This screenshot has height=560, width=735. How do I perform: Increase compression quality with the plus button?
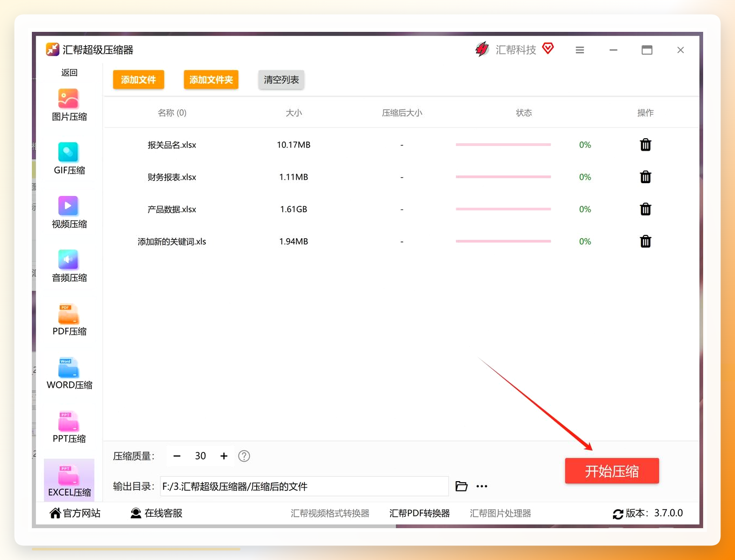[224, 456]
